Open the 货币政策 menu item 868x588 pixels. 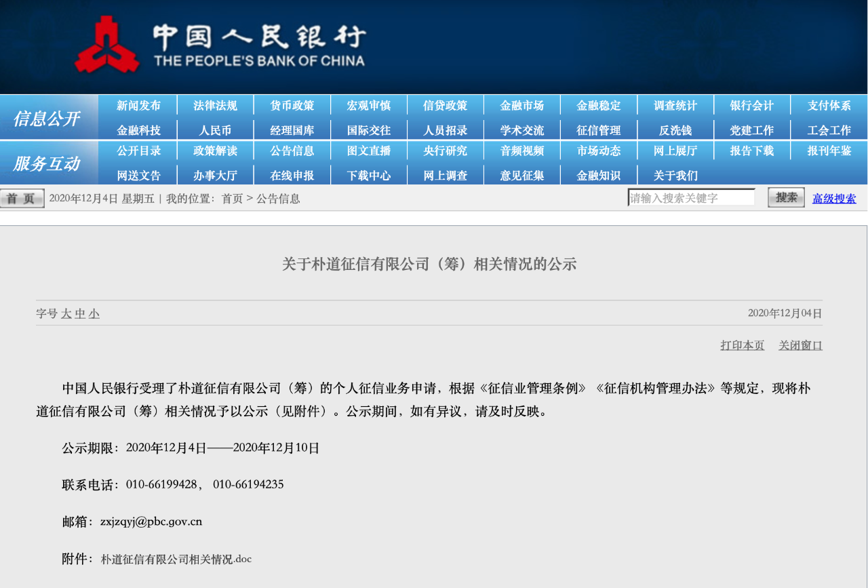tap(292, 106)
